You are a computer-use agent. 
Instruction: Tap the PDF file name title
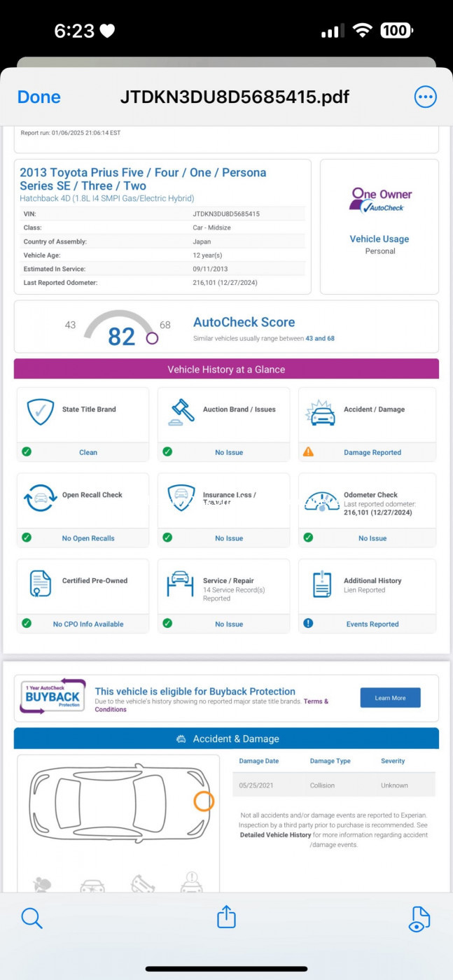(235, 97)
